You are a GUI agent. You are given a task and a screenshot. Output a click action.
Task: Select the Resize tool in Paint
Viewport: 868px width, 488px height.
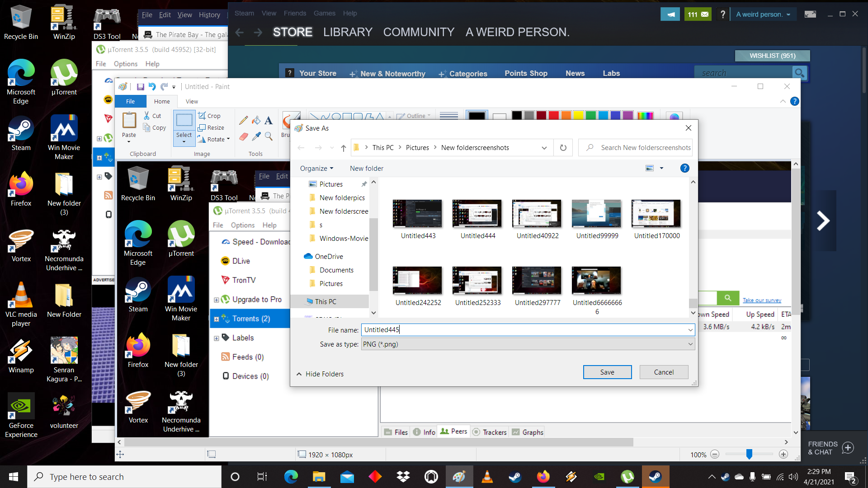tap(211, 127)
